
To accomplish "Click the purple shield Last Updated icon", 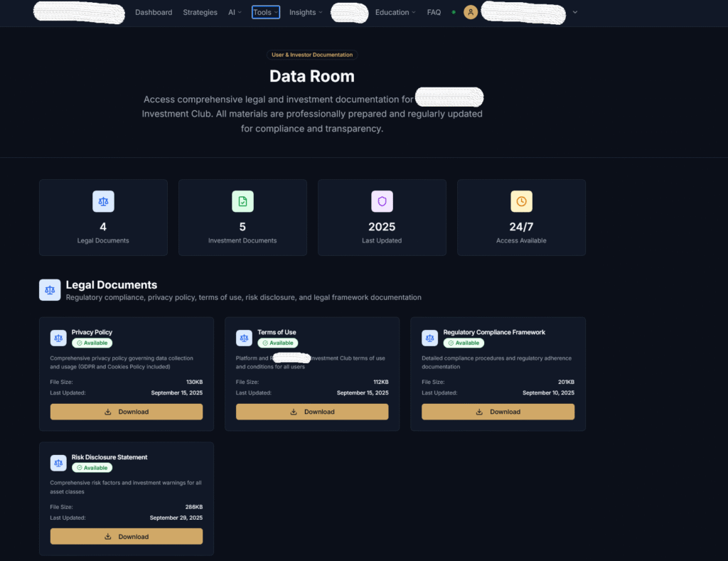I will tap(382, 201).
